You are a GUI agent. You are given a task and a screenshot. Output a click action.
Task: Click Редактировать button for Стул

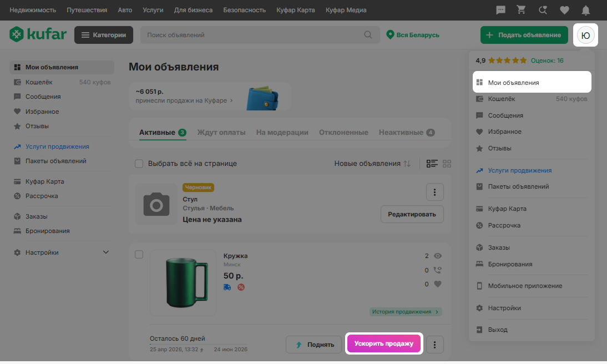pyautogui.click(x=412, y=214)
